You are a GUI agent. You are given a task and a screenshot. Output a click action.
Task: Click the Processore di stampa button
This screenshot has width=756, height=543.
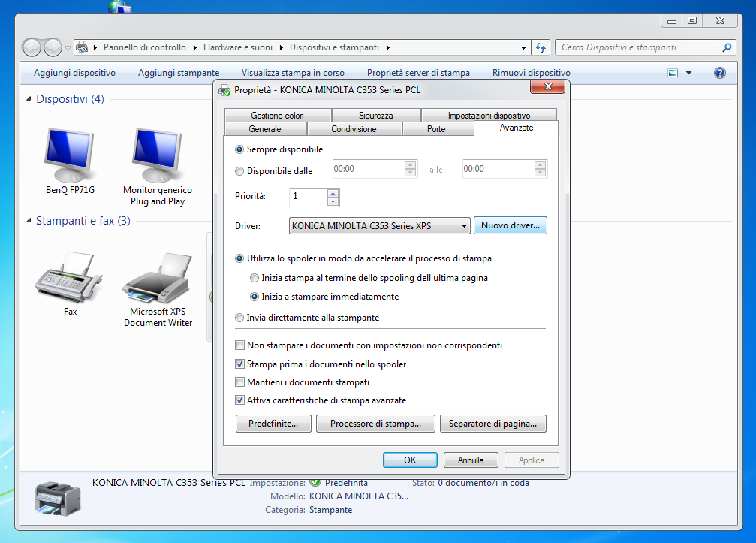coord(375,424)
